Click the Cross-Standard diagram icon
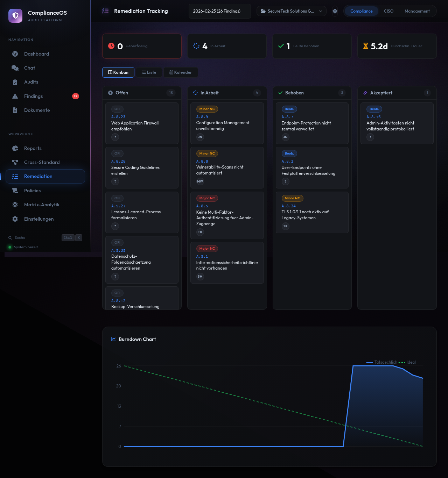 point(15,162)
